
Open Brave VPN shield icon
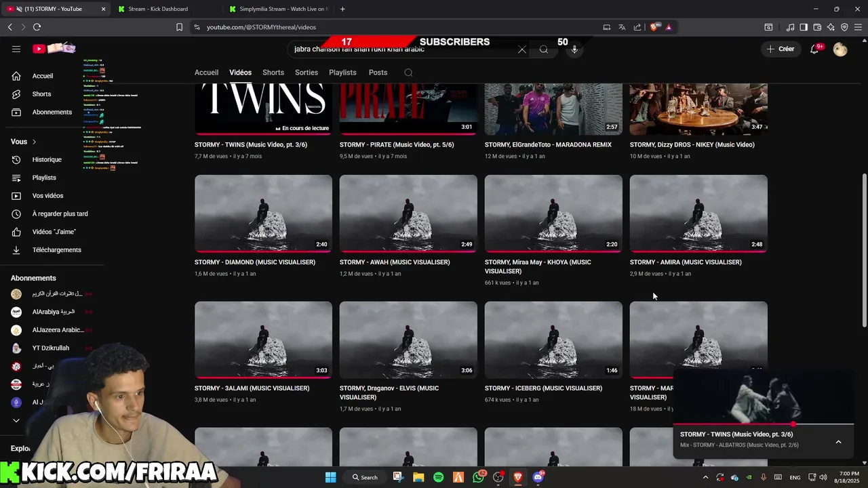click(x=844, y=27)
